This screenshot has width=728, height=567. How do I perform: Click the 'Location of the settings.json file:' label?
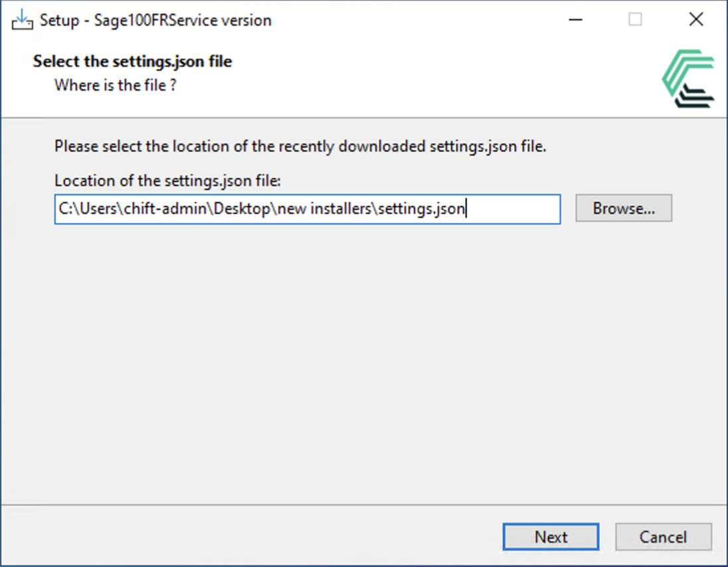[168, 181]
